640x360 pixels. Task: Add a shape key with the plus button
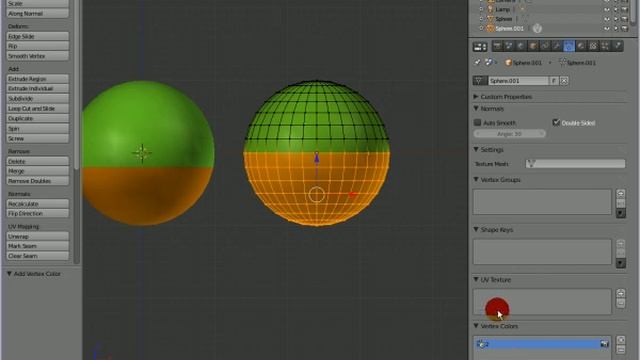tap(620, 244)
